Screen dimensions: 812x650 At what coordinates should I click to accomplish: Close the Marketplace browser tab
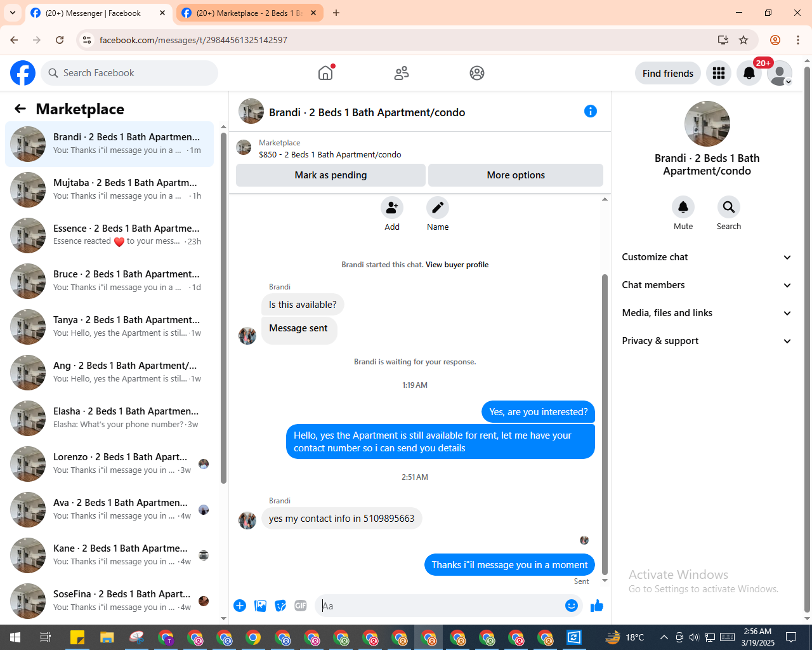click(313, 13)
